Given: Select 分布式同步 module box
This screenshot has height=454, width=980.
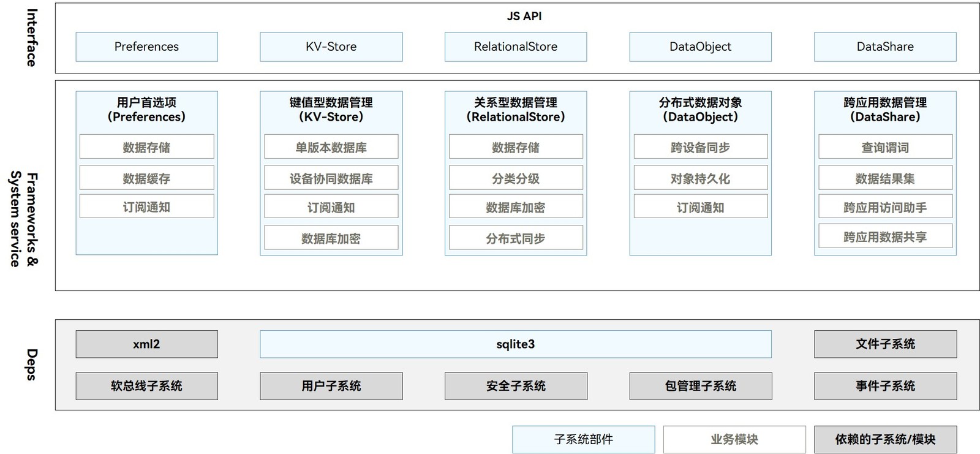Looking at the screenshot, I should pos(516,238).
